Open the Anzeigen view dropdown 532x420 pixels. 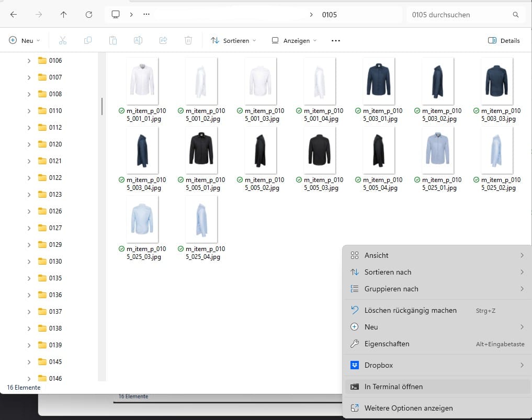tap(294, 40)
